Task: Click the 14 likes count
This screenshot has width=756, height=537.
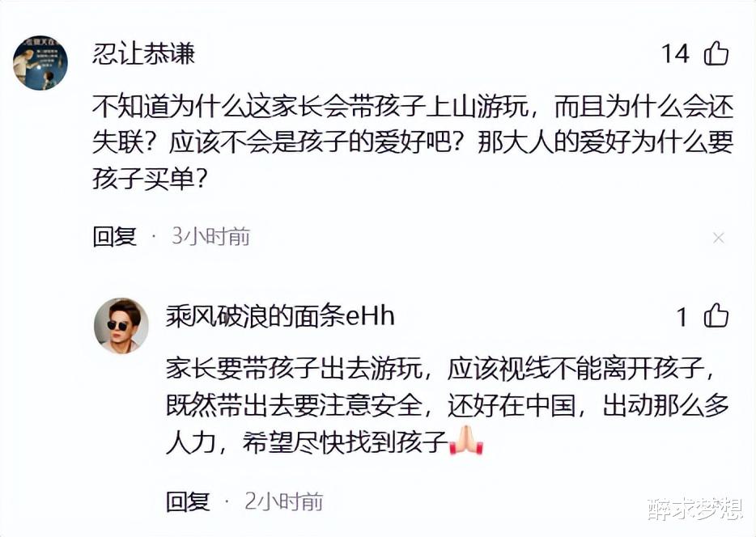Action: click(675, 53)
